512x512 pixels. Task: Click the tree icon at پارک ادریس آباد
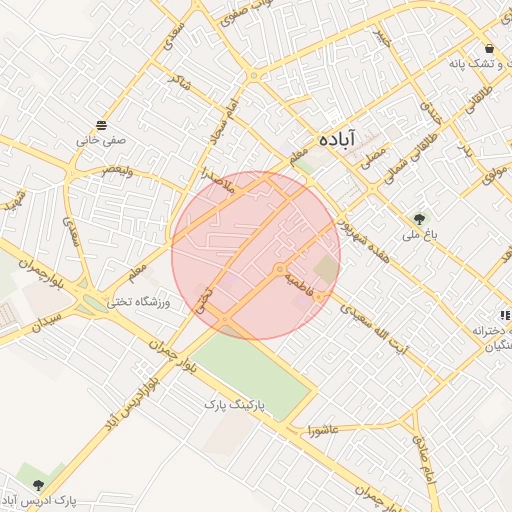pos(38,485)
